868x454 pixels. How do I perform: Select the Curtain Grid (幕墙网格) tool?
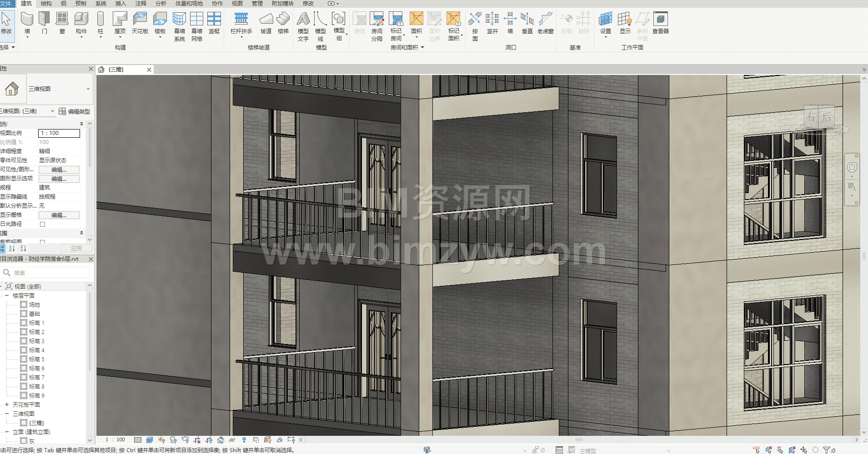tap(197, 26)
